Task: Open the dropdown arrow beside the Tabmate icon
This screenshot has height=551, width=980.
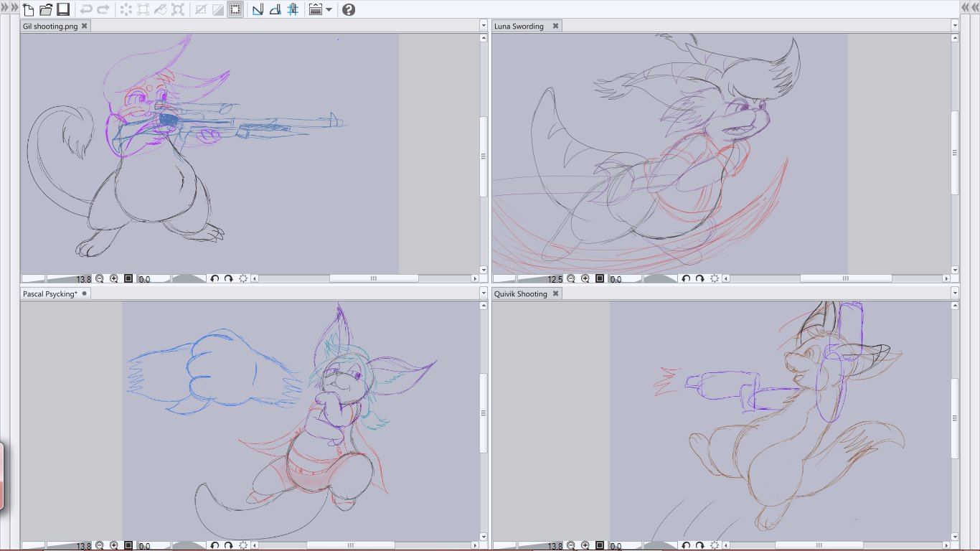Action: 329,9
